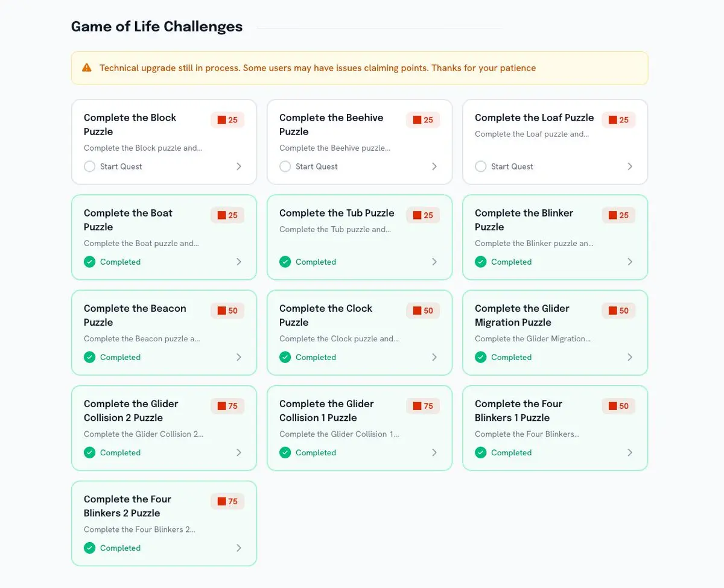Click the 25 points badge on Blinker Puzzle
The height and width of the screenshot is (588, 724).
tap(618, 215)
